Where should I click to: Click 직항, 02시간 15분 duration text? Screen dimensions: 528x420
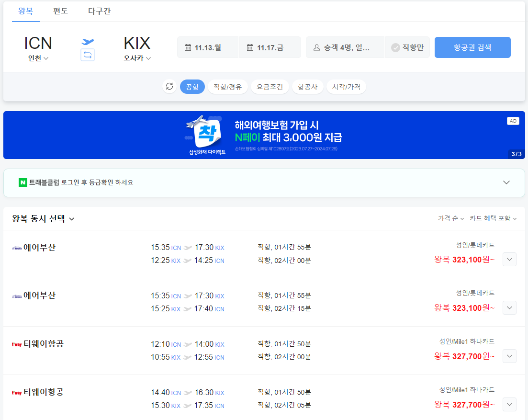pos(284,308)
